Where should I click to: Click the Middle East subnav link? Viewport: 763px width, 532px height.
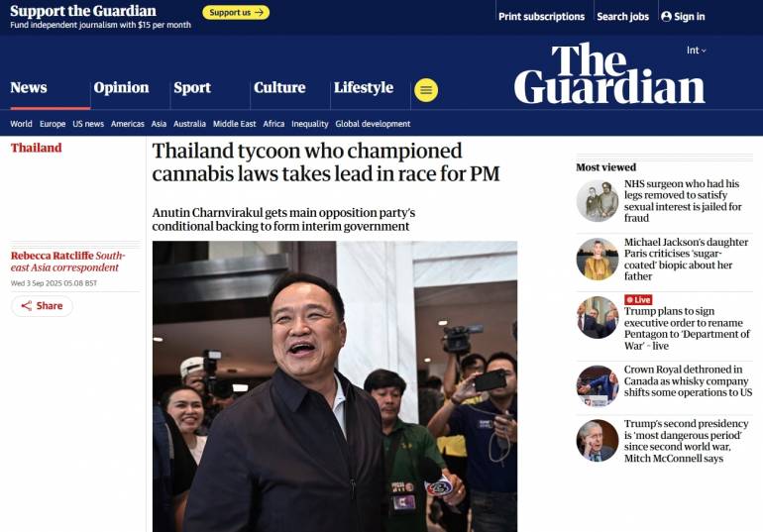coord(234,124)
